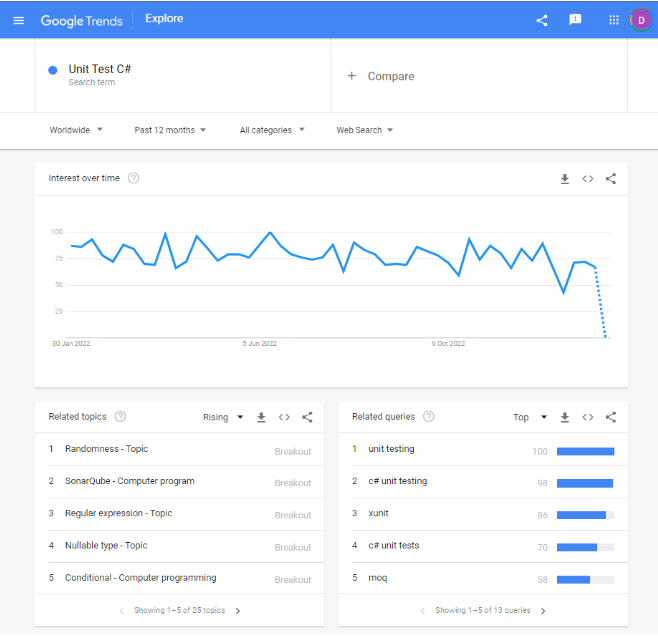Open the Web Search type dropdown
Viewport: 658px width, 637px height.
pyautogui.click(x=364, y=130)
